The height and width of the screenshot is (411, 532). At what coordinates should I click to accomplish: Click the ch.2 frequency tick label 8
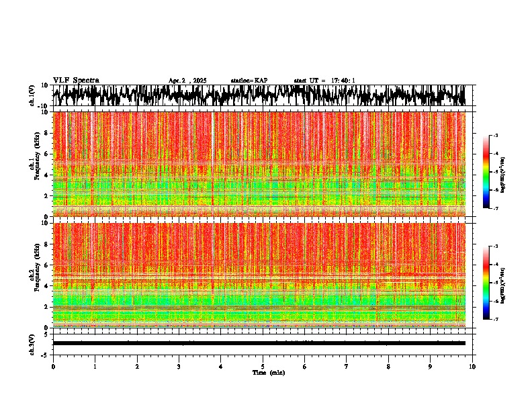point(47,244)
